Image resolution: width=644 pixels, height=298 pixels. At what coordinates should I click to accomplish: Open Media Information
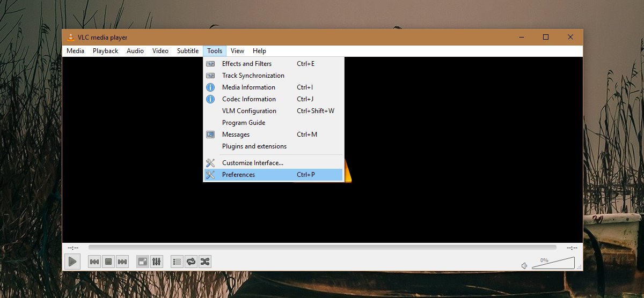click(x=273, y=87)
